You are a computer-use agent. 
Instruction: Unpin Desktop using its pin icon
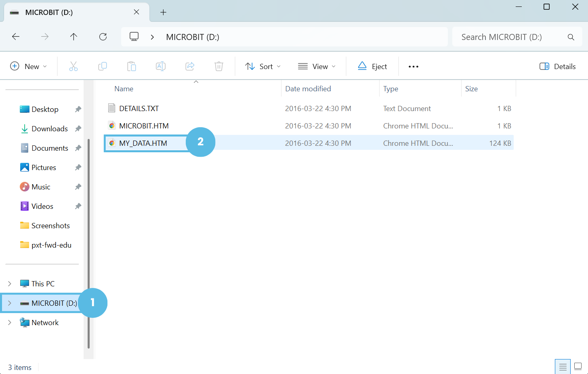pos(78,109)
